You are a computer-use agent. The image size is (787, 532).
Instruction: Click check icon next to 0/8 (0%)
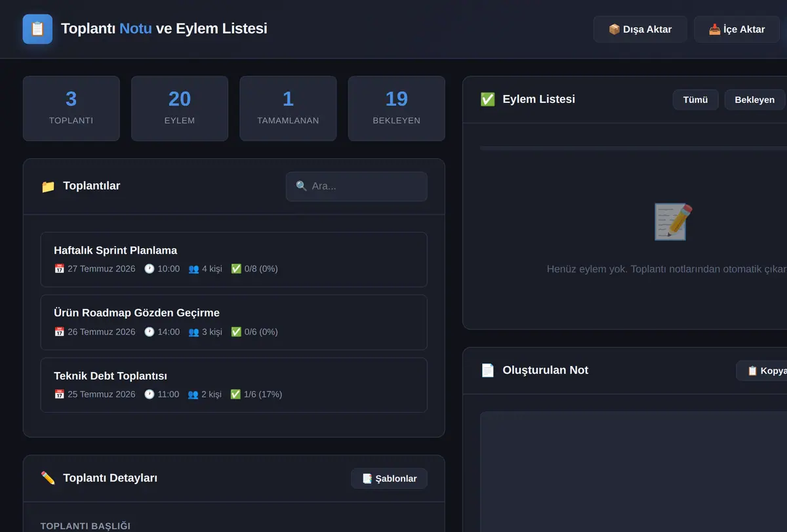pos(236,269)
